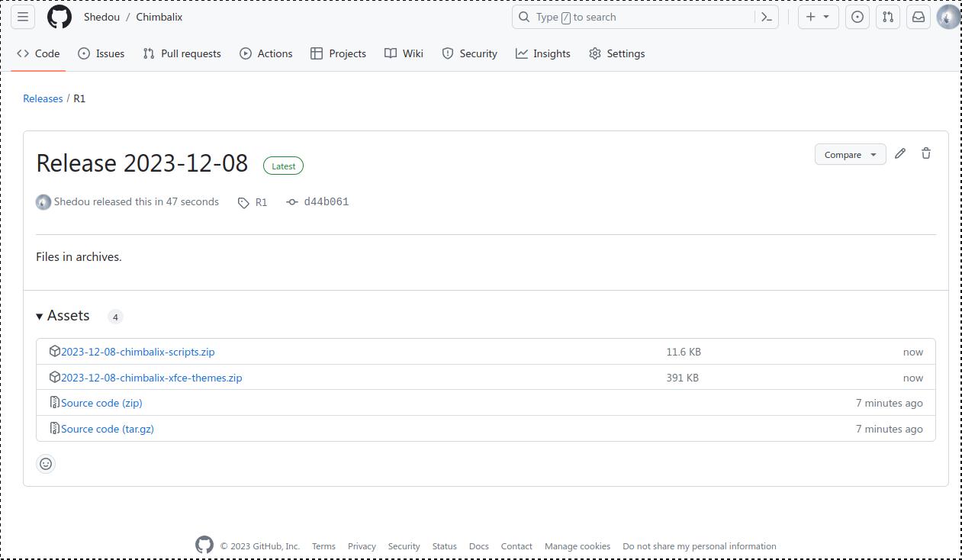The height and width of the screenshot is (560, 962).
Task: Click Manage cookies in the footer
Action: tap(578, 546)
